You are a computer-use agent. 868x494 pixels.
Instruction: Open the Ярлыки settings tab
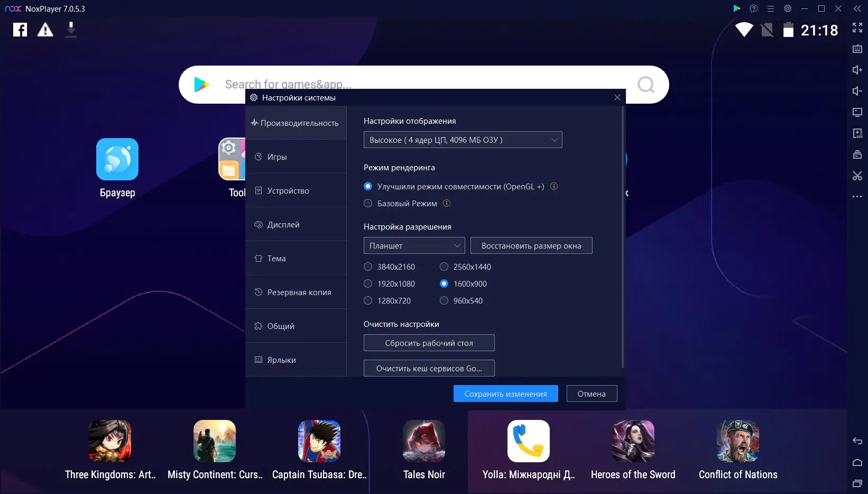(x=296, y=360)
